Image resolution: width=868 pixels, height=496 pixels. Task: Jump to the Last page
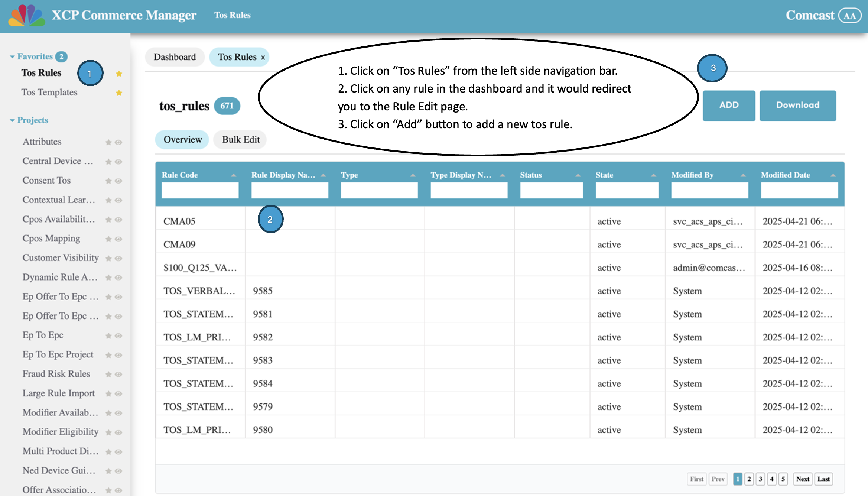[x=823, y=479]
